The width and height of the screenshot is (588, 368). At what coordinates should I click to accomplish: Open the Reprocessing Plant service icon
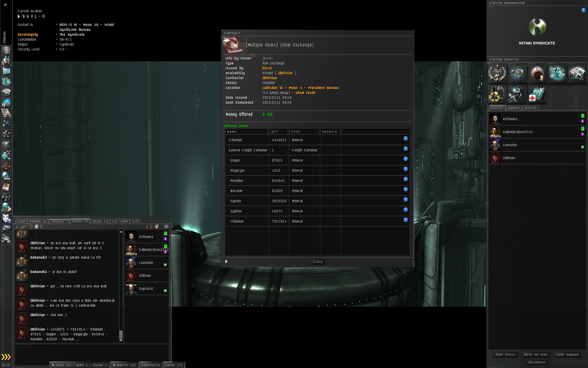[x=497, y=93]
